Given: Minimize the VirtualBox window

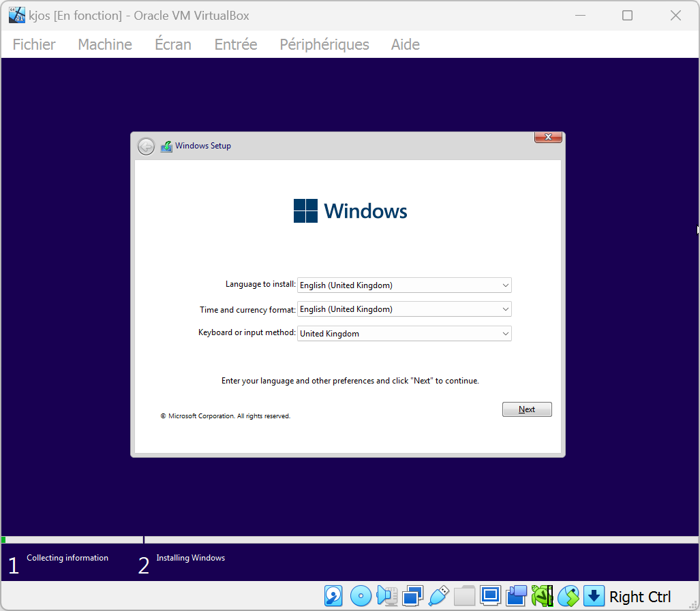Looking at the screenshot, I should point(580,16).
